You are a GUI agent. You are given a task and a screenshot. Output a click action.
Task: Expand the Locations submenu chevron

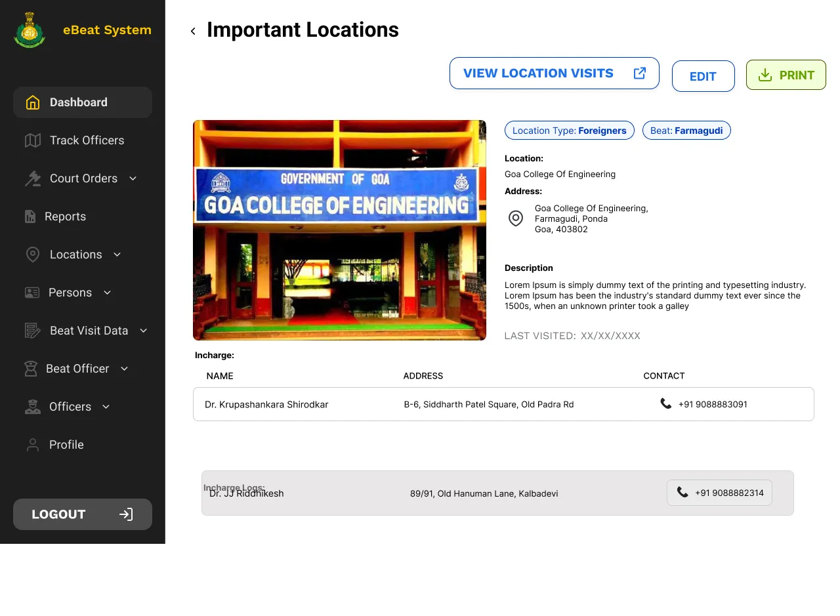[x=117, y=255]
